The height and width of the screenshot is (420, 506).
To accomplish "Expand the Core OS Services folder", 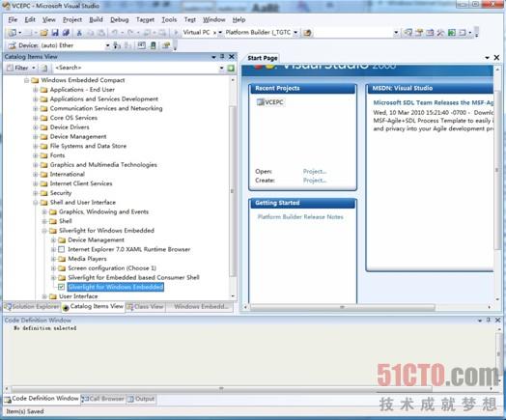I will [36, 118].
